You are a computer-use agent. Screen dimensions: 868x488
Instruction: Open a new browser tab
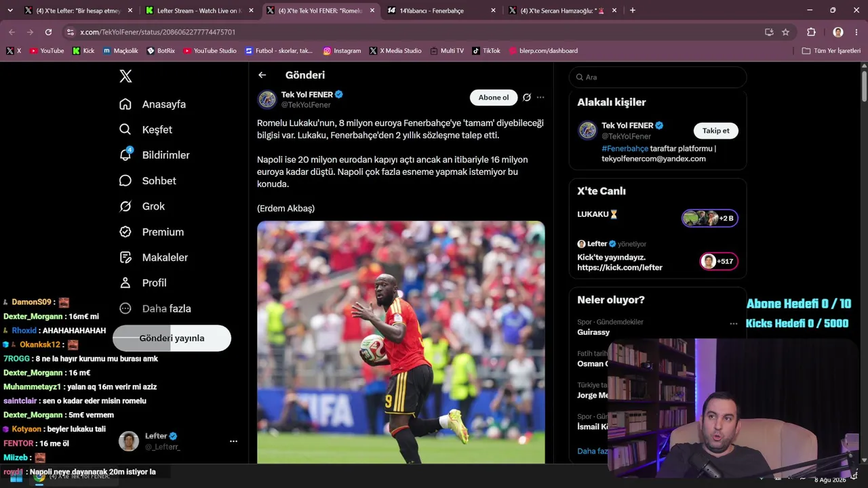coord(633,10)
